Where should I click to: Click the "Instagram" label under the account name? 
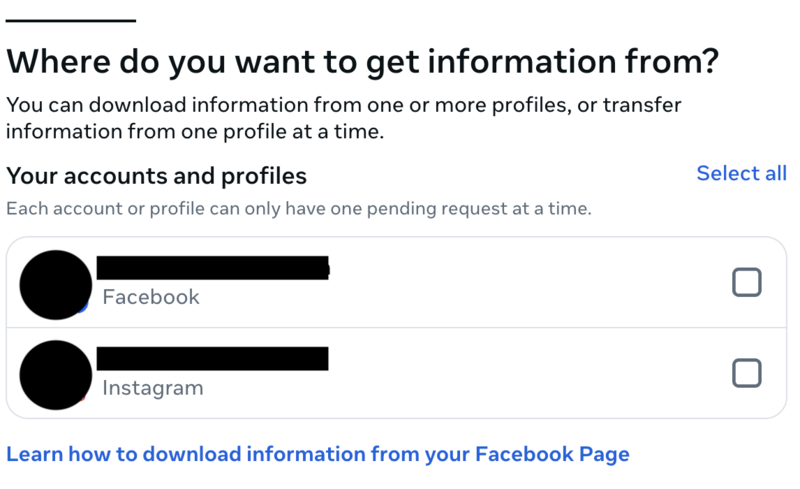point(153,387)
